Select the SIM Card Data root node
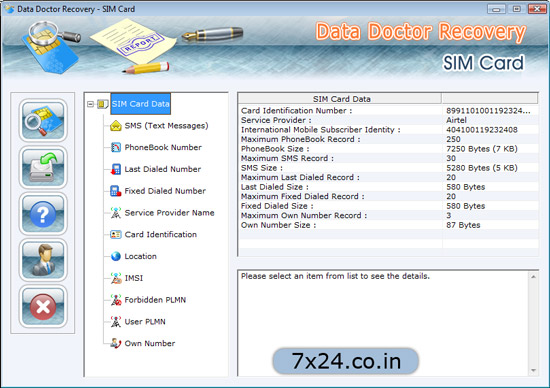 [141, 104]
